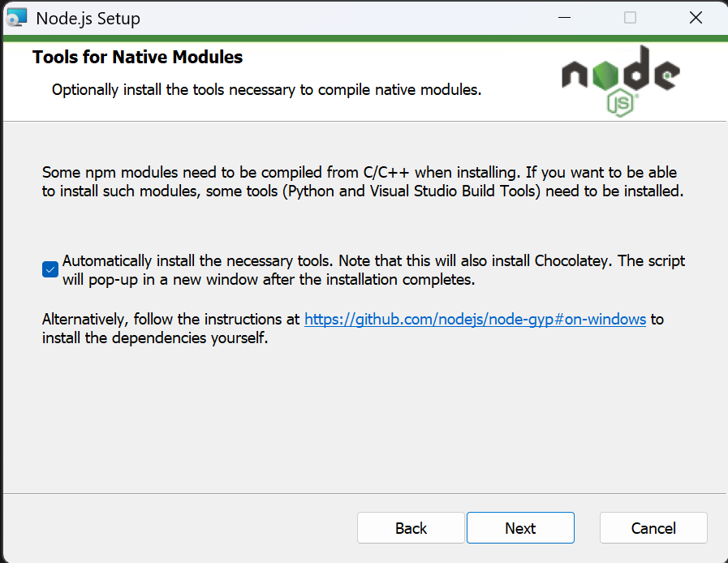Image resolution: width=728 pixels, height=563 pixels.
Task: Click 'install the dependencies yourself' text
Action: [154, 338]
